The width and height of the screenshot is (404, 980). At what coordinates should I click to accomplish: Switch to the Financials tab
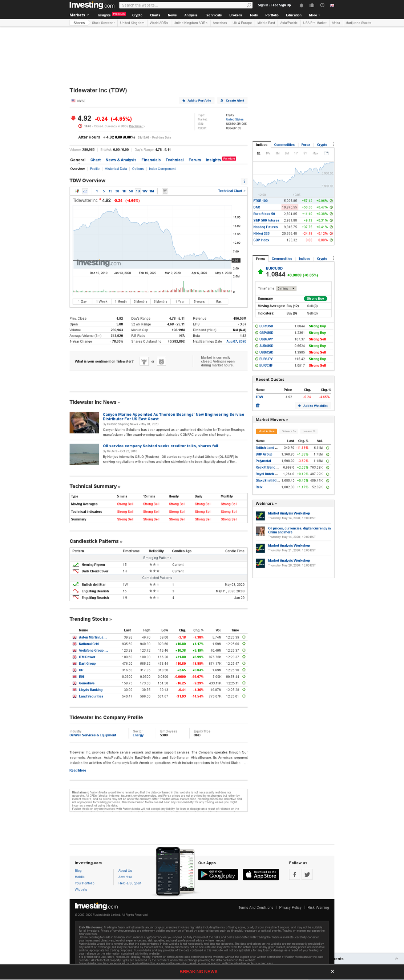tap(151, 160)
